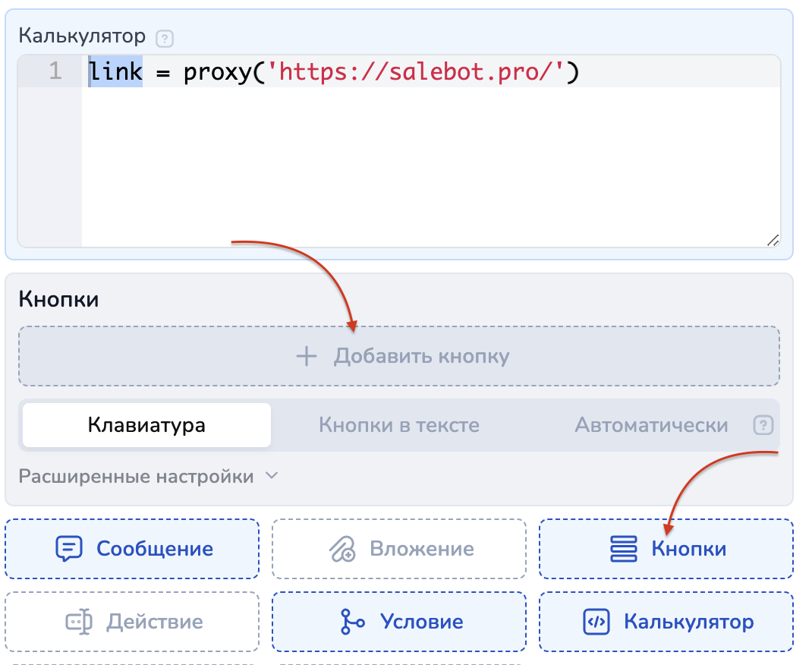Choose the Автоматически option

[651, 425]
